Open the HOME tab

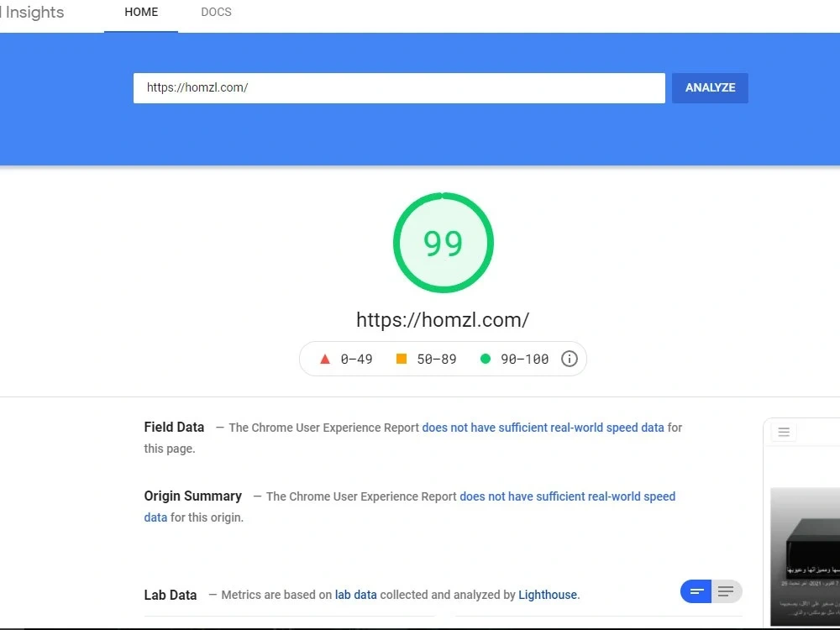141,13
